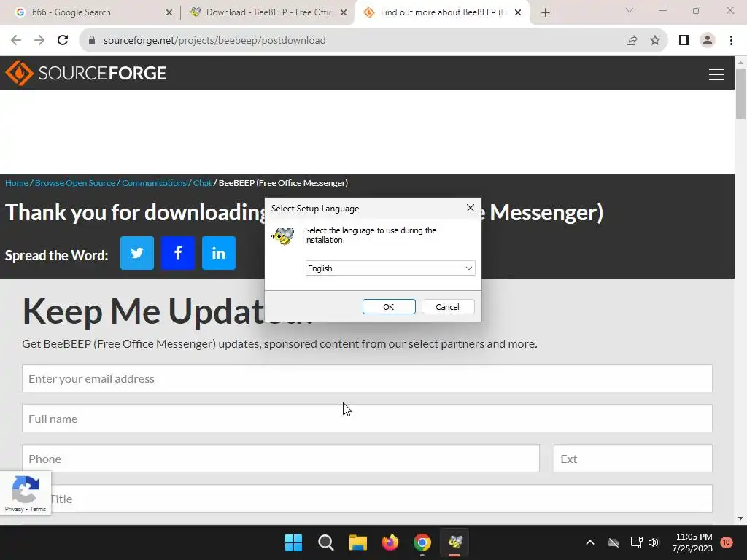747x560 pixels.
Task: Open Chrome three-dot menu
Action: pos(731,41)
